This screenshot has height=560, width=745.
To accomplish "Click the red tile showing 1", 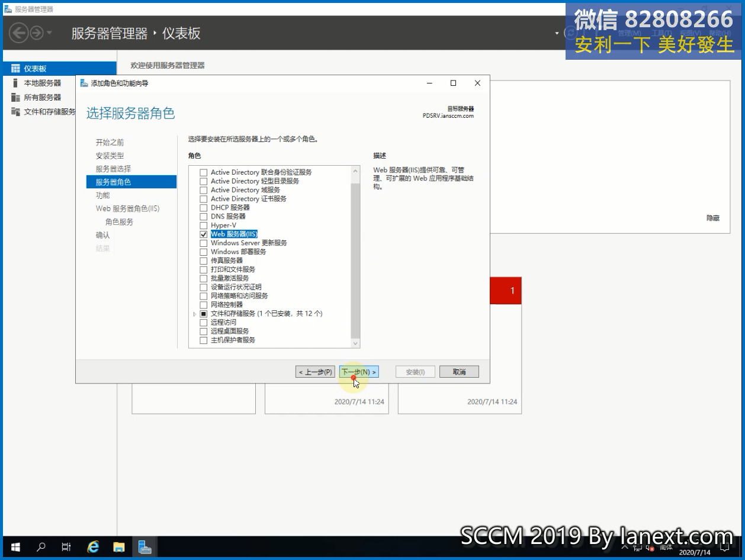I will pyautogui.click(x=506, y=291).
